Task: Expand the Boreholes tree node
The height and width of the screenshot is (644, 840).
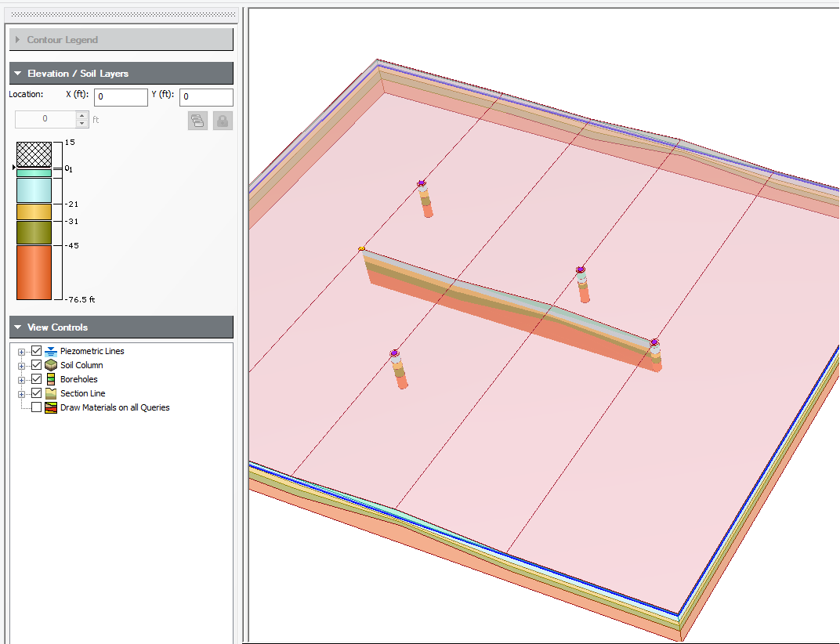Action: point(21,379)
